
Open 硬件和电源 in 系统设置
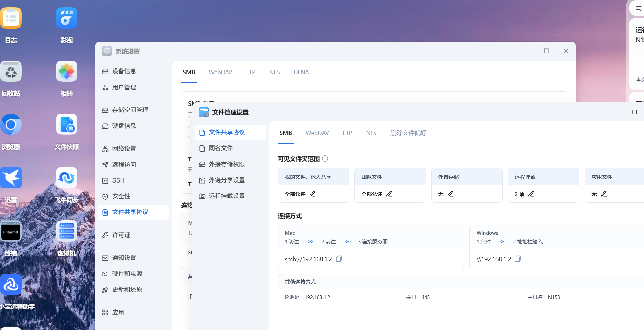pyautogui.click(x=133, y=274)
